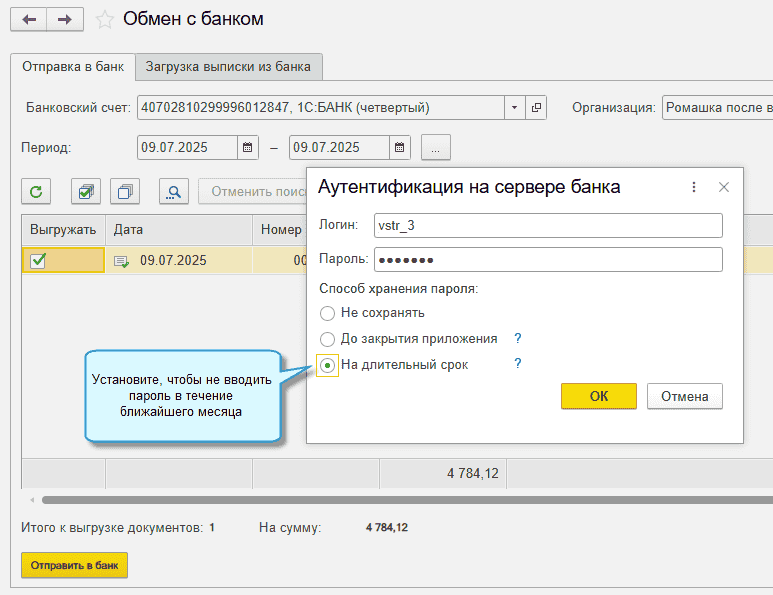Add page to favorites with star
The image size is (773, 595).
(x=104, y=19)
